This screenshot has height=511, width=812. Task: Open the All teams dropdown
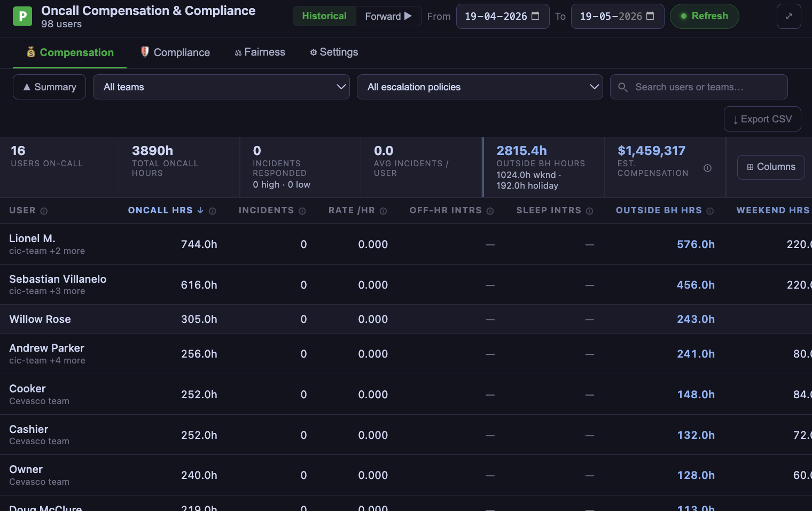point(221,87)
